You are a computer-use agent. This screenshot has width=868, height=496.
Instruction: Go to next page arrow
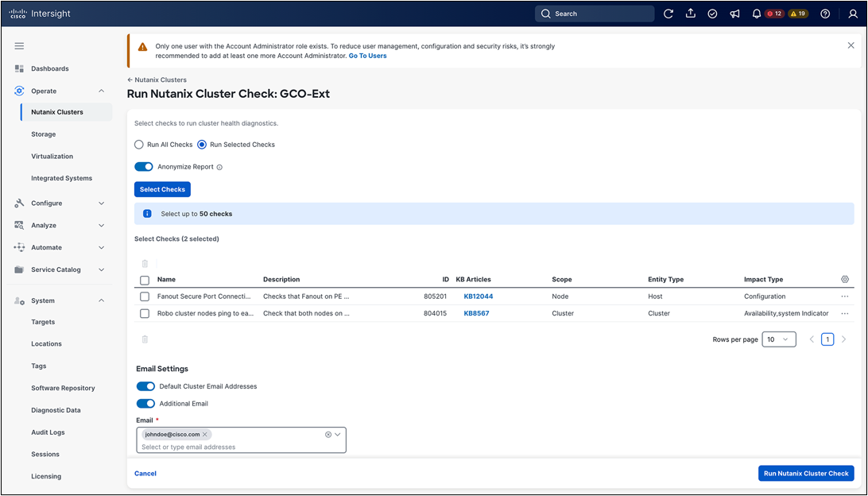(x=843, y=339)
